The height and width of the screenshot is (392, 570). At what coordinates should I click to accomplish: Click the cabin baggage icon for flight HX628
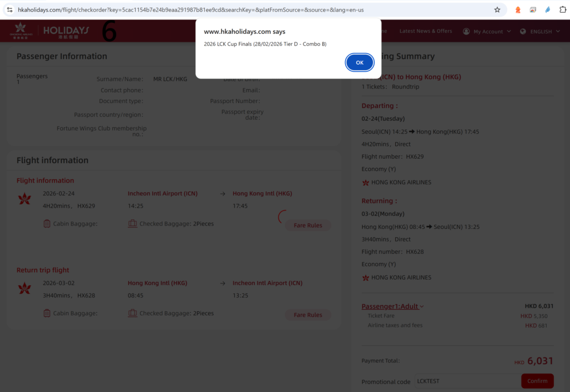click(47, 313)
